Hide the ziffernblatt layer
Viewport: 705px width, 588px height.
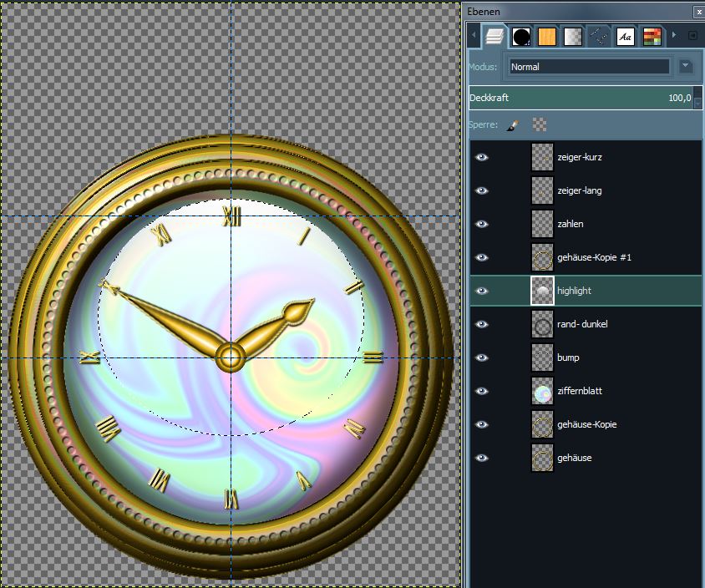482,391
